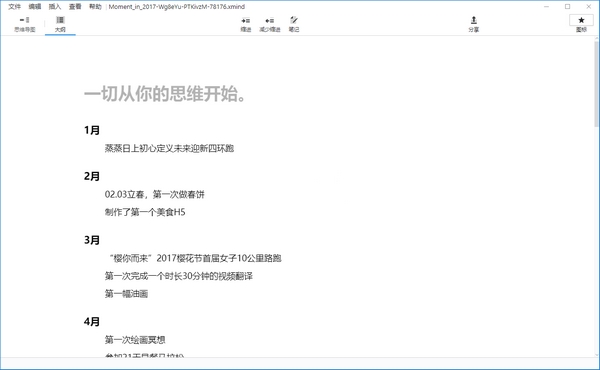Select the 大纲 outline view tab
Image resolution: width=600 pixels, height=370 pixels.
[60, 24]
